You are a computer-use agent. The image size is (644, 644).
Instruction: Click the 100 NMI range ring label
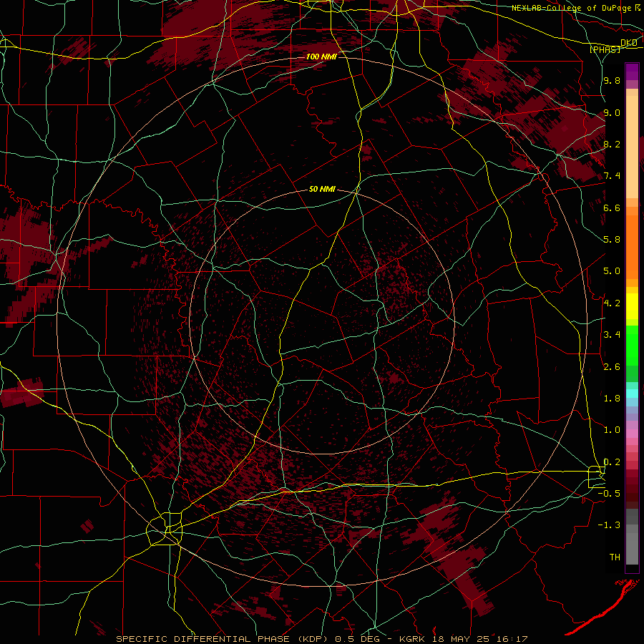pyautogui.click(x=321, y=57)
